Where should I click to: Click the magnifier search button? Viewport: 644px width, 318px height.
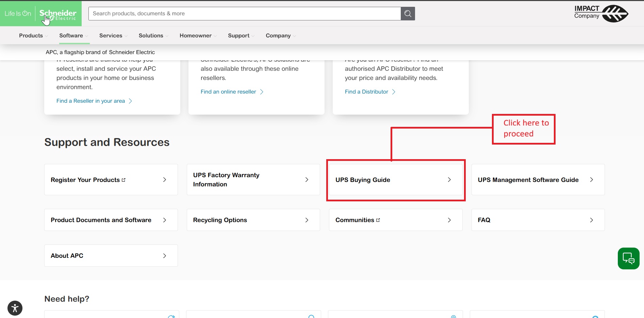point(408,14)
